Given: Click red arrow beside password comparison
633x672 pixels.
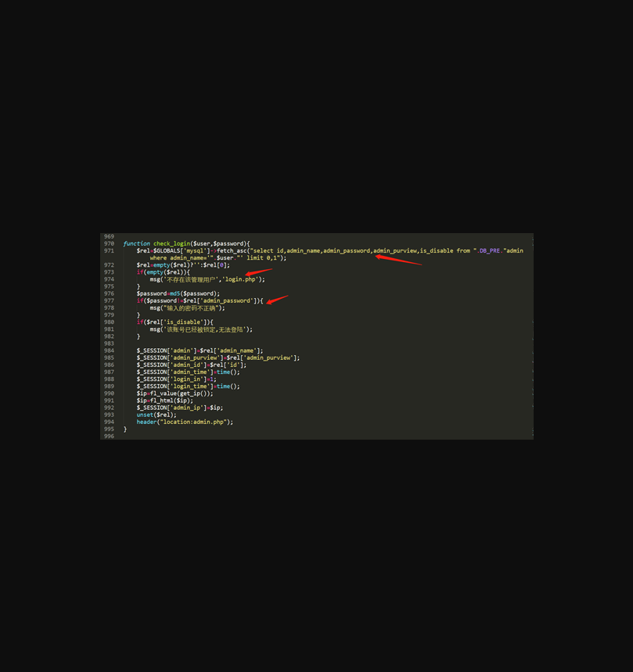Looking at the screenshot, I should pyautogui.click(x=277, y=300).
